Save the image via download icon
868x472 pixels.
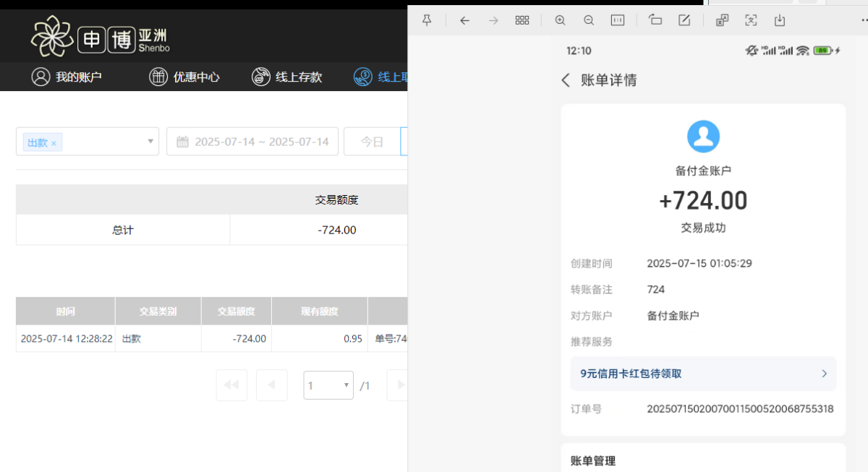pyautogui.click(x=780, y=20)
